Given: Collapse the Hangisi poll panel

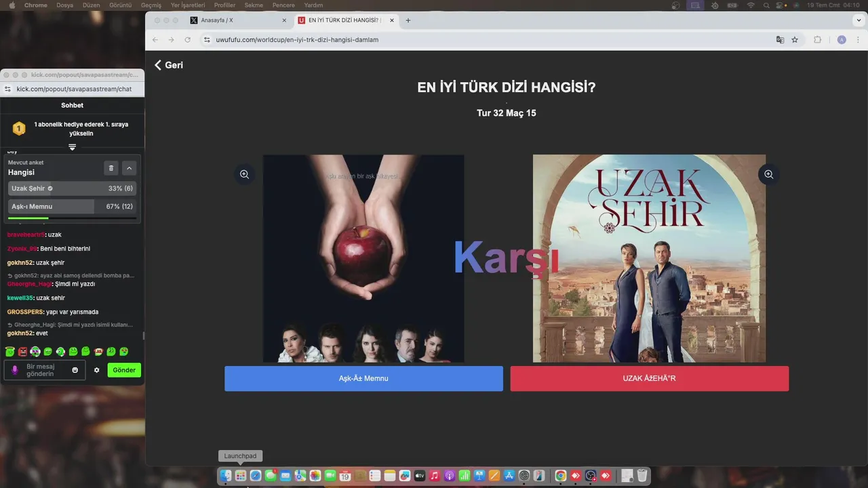Looking at the screenshot, I should 129,168.
